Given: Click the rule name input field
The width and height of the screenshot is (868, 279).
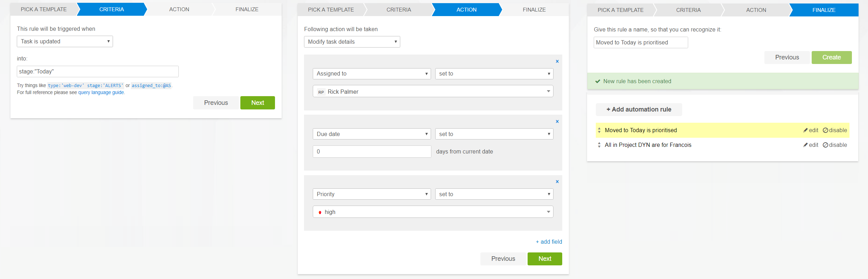Looking at the screenshot, I should 640,42.
